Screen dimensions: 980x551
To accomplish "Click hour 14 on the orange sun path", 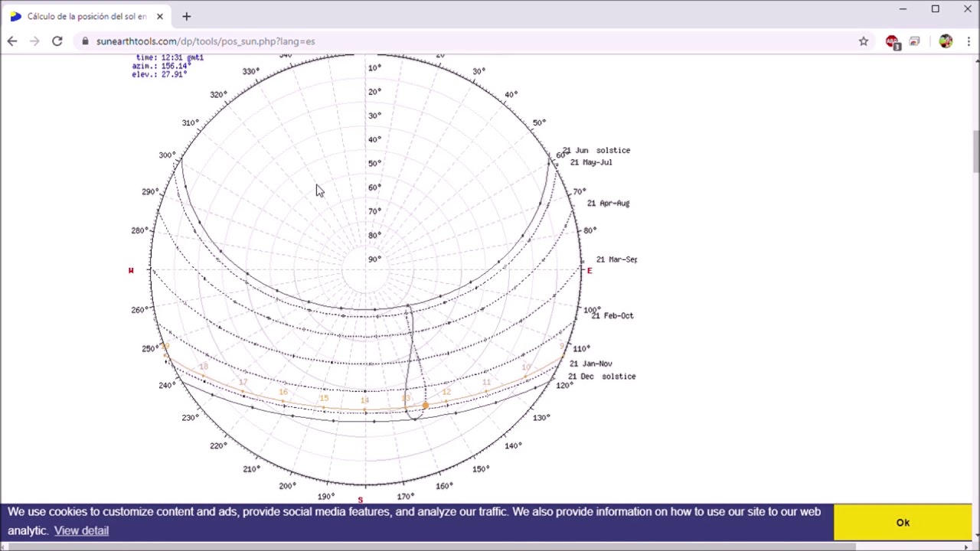I will (x=364, y=400).
